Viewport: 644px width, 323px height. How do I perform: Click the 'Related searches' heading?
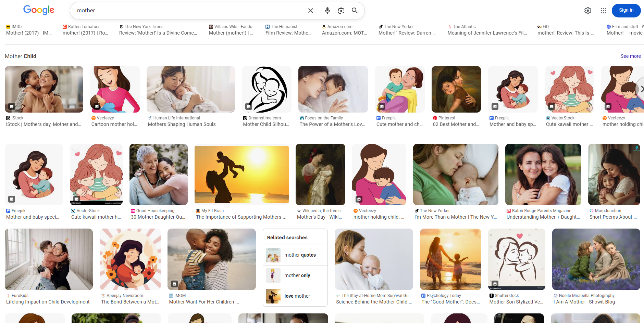pyautogui.click(x=287, y=237)
